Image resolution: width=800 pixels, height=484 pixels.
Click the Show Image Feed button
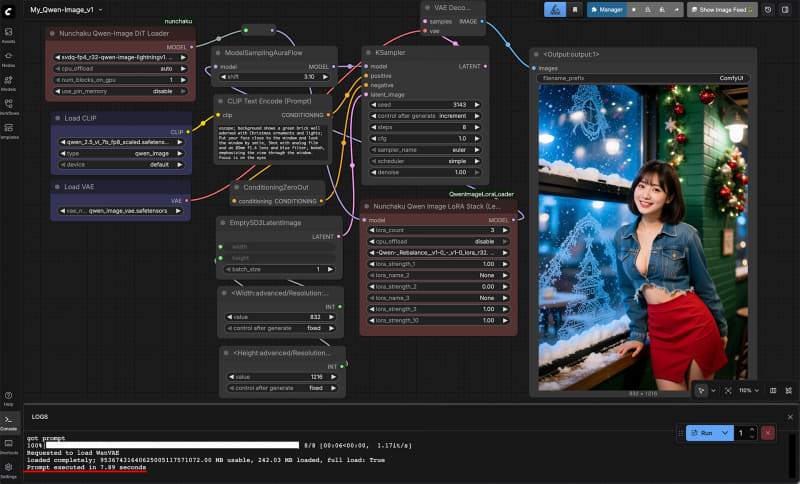pos(722,10)
